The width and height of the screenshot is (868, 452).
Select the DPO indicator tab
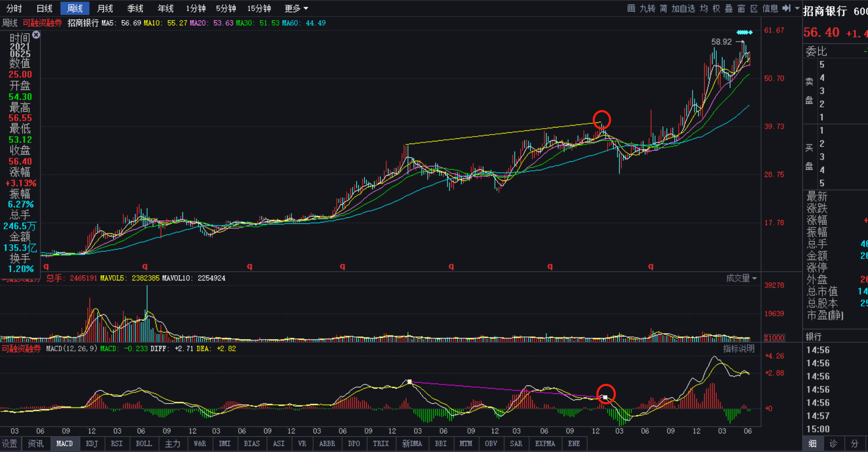click(x=354, y=444)
